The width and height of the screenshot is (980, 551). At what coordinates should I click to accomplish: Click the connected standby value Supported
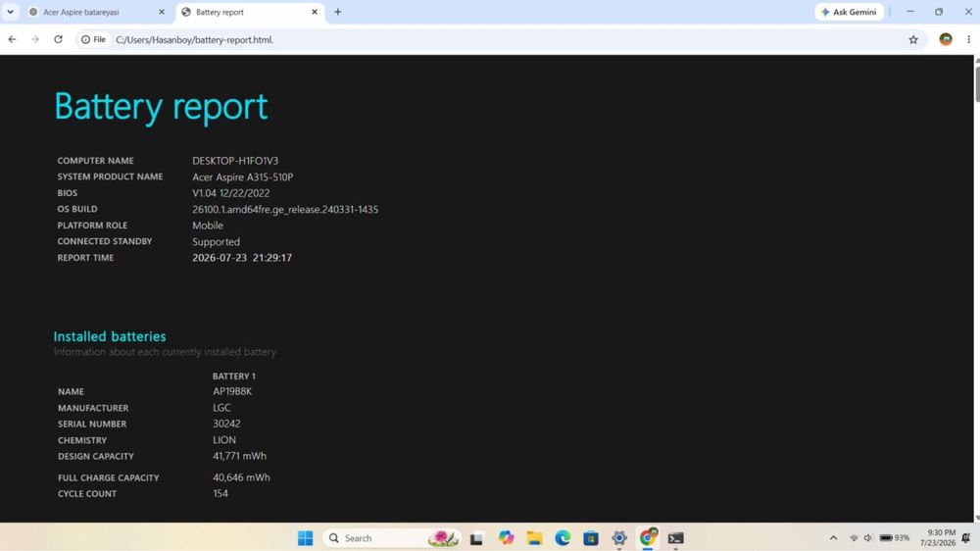(x=216, y=241)
